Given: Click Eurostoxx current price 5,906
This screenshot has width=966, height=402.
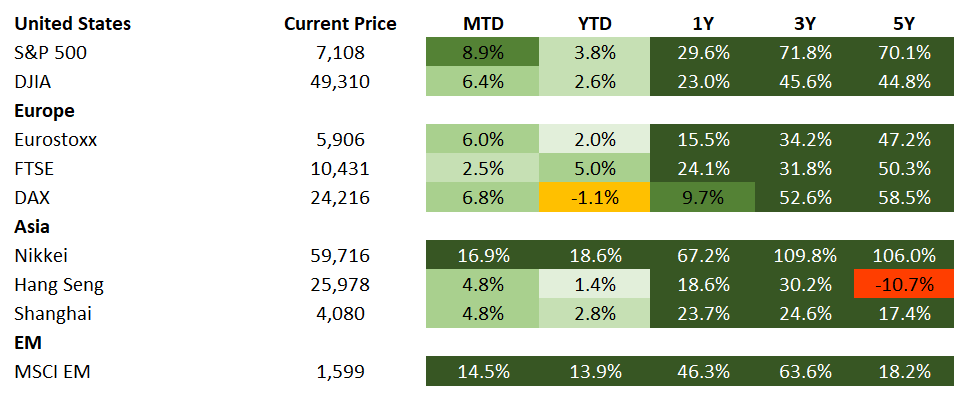Looking at the screenshot, I should (x=340, y=139).
